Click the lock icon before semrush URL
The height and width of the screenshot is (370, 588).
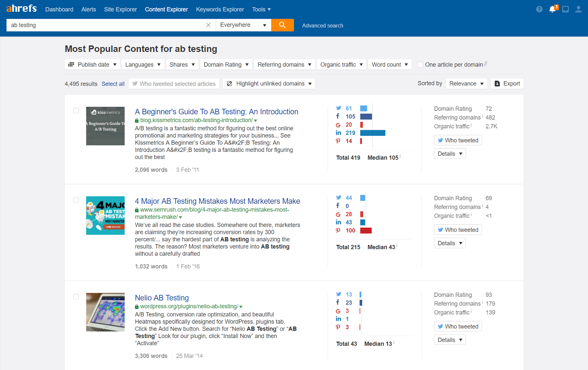137,210
